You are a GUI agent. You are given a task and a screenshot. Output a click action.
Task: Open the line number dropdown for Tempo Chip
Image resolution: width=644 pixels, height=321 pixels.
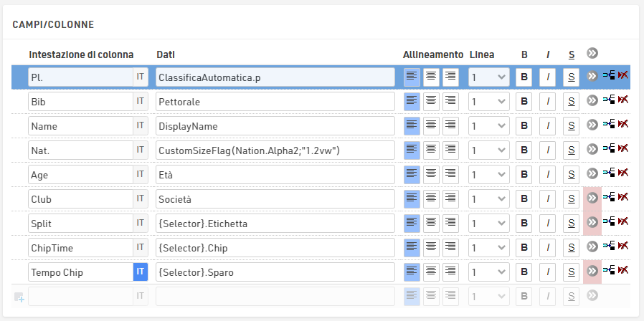click(x=489, y=272)
